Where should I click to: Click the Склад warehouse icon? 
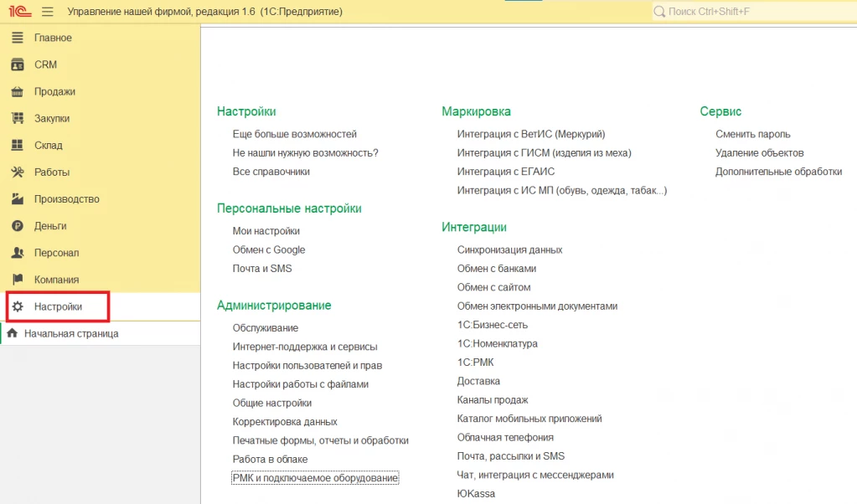coord(18,145)
